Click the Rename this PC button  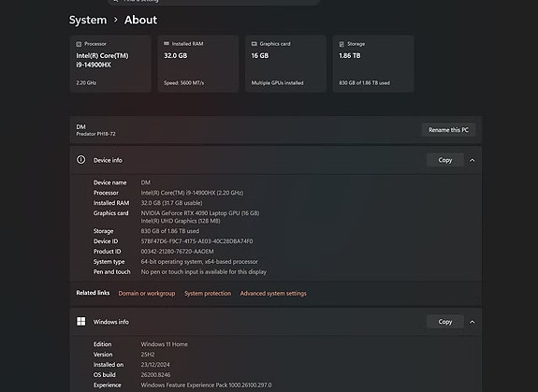448,130
